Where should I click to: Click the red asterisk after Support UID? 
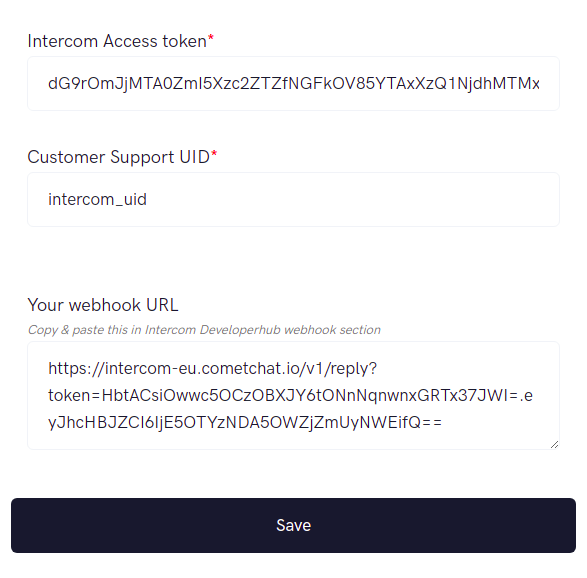pyautogui.click(x=214, y=153)
